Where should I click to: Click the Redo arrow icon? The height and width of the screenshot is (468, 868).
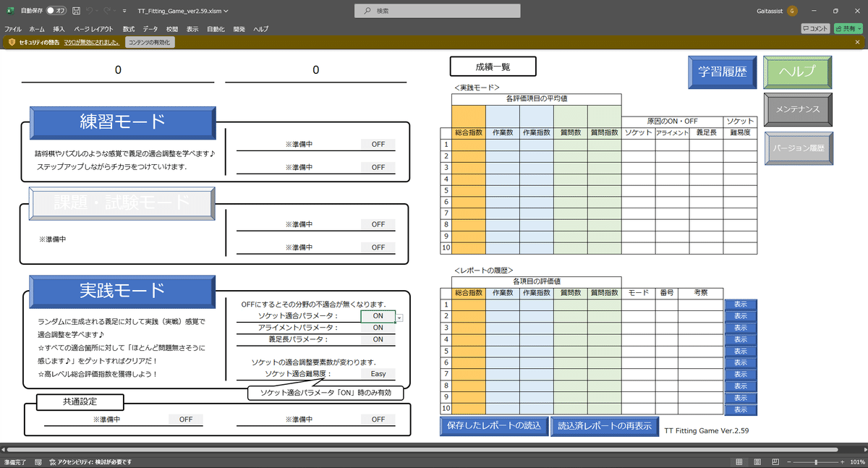[107, 10]
